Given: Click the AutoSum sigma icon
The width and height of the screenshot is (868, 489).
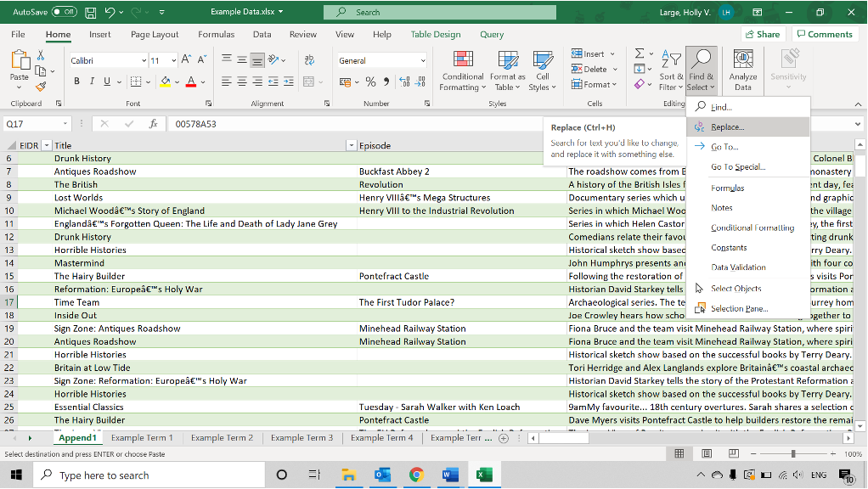Looking at the screenshot, I should [640, 53].
